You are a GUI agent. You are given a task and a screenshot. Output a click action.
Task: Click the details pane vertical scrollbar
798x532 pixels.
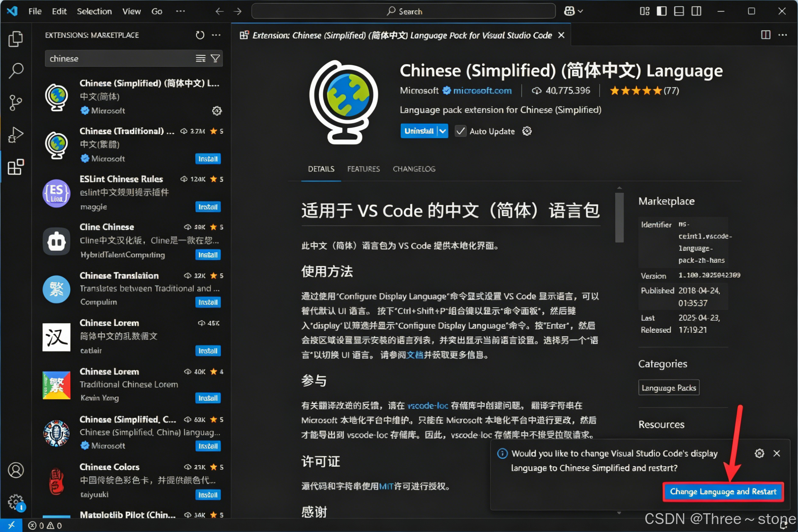click(619, 217)
